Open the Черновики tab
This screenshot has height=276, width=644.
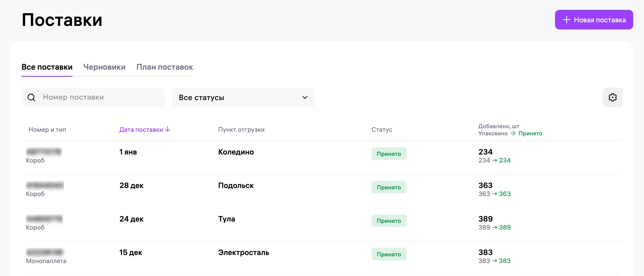pyautogui.click(x=104, y=67)
